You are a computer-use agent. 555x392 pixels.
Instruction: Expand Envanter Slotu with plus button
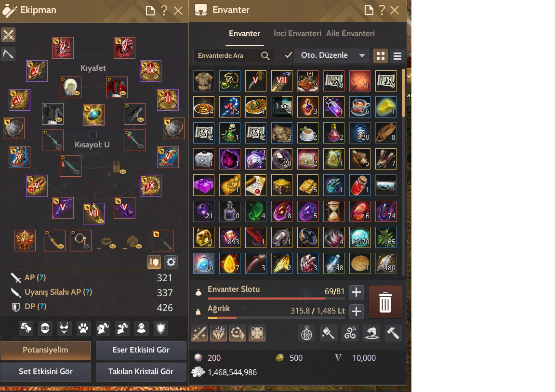click(x=356, y=292)
